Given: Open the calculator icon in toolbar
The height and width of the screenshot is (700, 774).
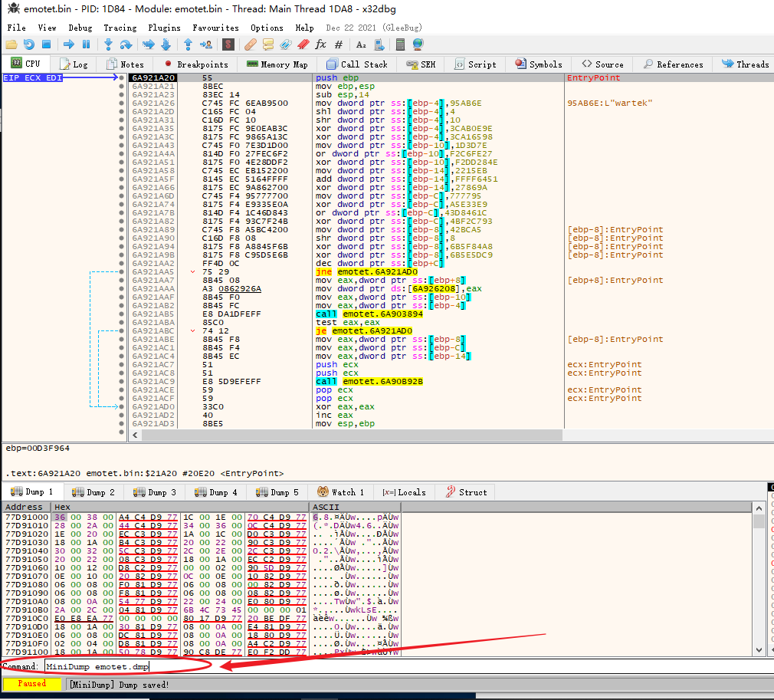Looking at the screenshot, I should pos(400,44).
